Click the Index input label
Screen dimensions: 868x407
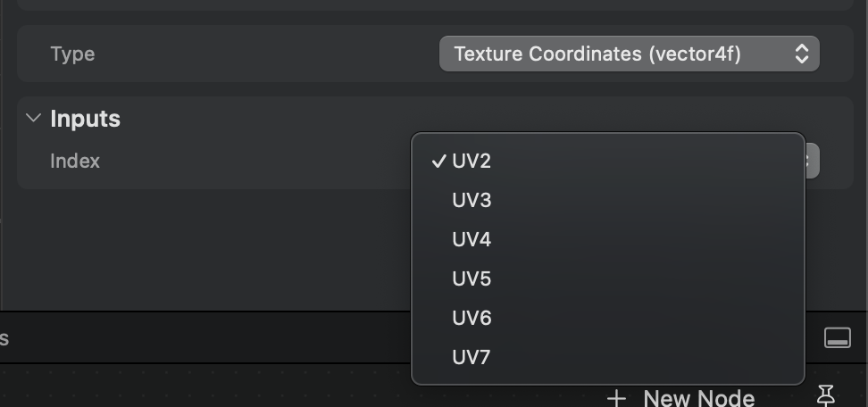(x=75, y=161)
